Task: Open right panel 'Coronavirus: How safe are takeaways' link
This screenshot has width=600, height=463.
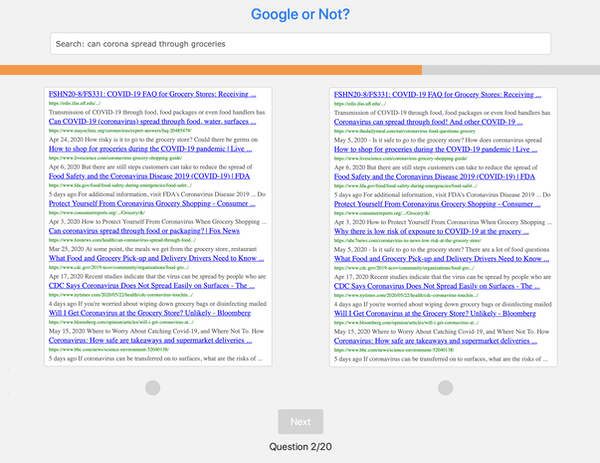Action: [435, 341]
